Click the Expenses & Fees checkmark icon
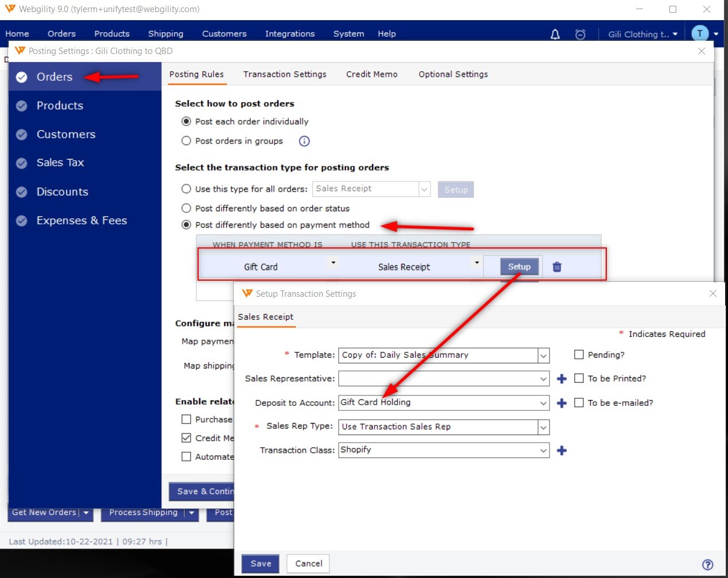 [22, 220]
